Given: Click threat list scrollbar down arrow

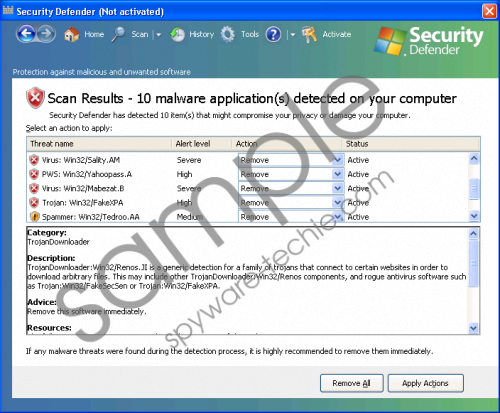Looking at the screenshot, I should pyautogui.click(x=474, y=216).
